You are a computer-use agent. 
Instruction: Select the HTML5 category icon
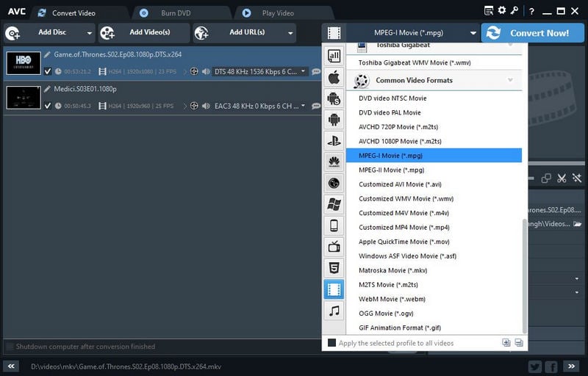click(334, 268)
